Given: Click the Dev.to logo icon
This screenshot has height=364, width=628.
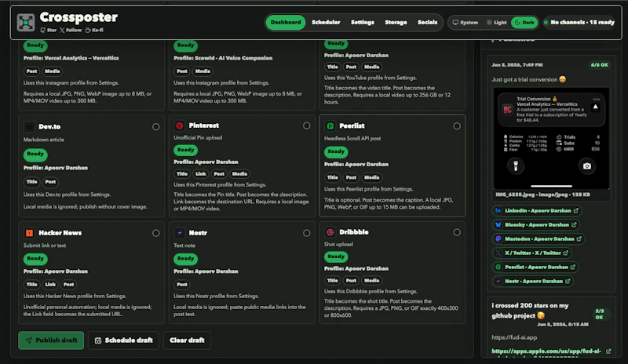Looking at the screenshot, I should pos(29,127).
